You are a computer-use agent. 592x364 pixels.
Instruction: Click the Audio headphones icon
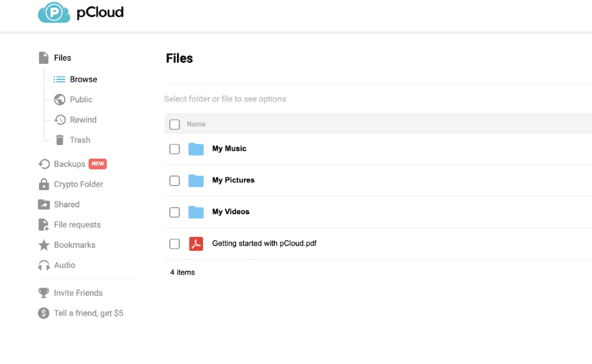point(44,266)
